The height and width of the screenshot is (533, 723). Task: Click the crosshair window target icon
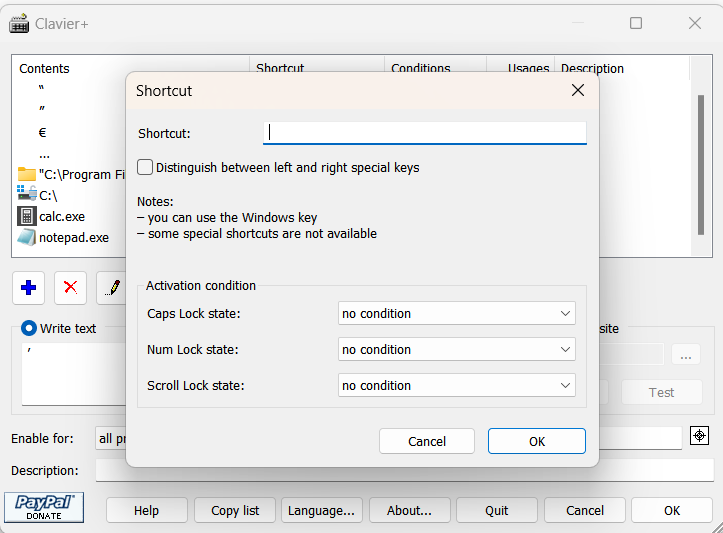700,436
